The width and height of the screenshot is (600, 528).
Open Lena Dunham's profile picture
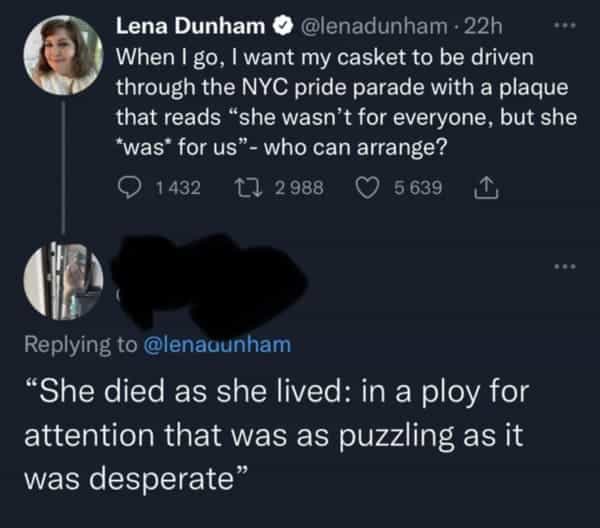[69, 58]
